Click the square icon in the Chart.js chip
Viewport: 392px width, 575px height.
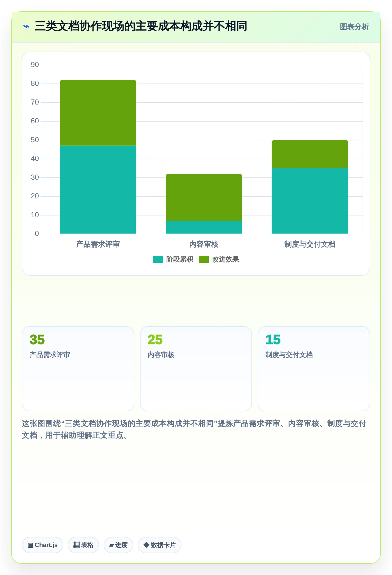tap(30, 545)
